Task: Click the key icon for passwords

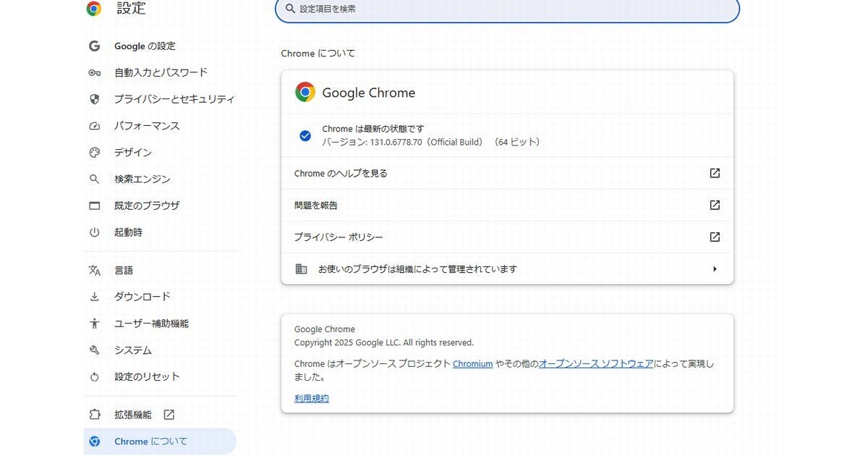Action: [x=94, y=72]
